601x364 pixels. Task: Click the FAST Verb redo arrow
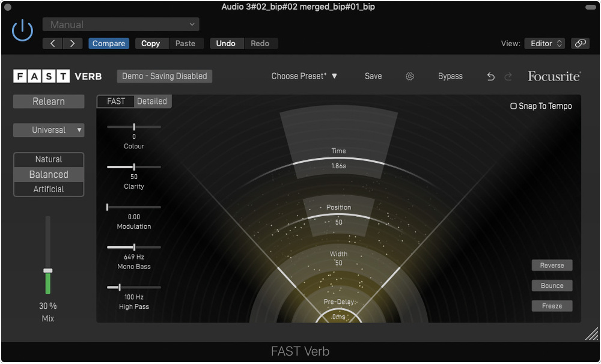point(508,76)
